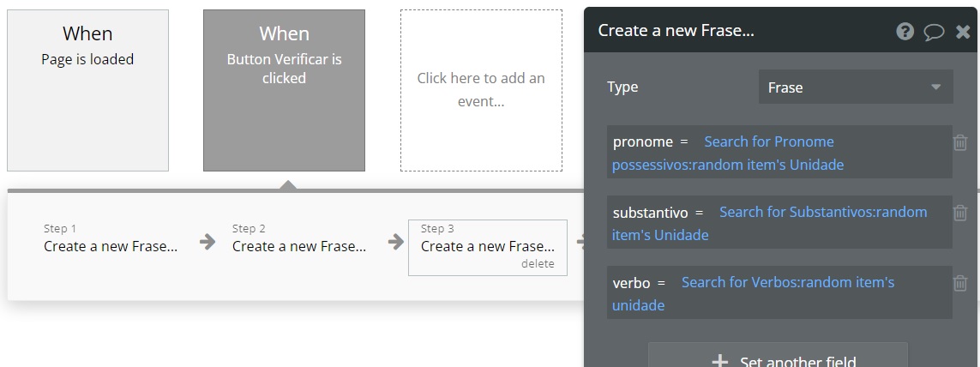
Task: Select the Page is loaded event
Action: 87,90
